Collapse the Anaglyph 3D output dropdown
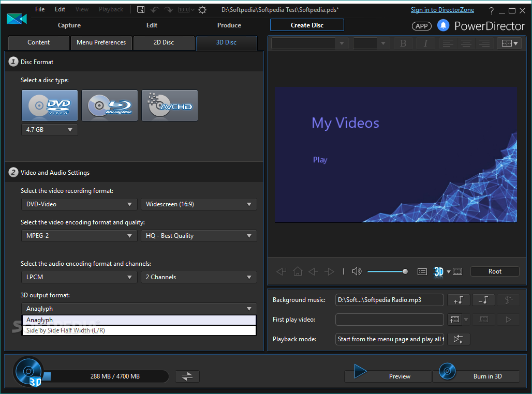The image size is (532, 394). (139, 309)
